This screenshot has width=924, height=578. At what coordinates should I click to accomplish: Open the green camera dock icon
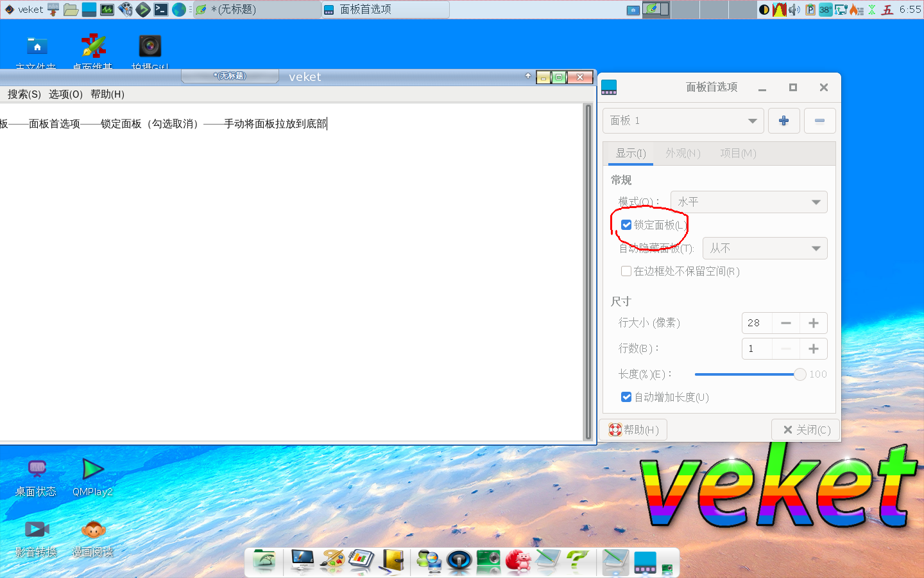tap(488, 561)
